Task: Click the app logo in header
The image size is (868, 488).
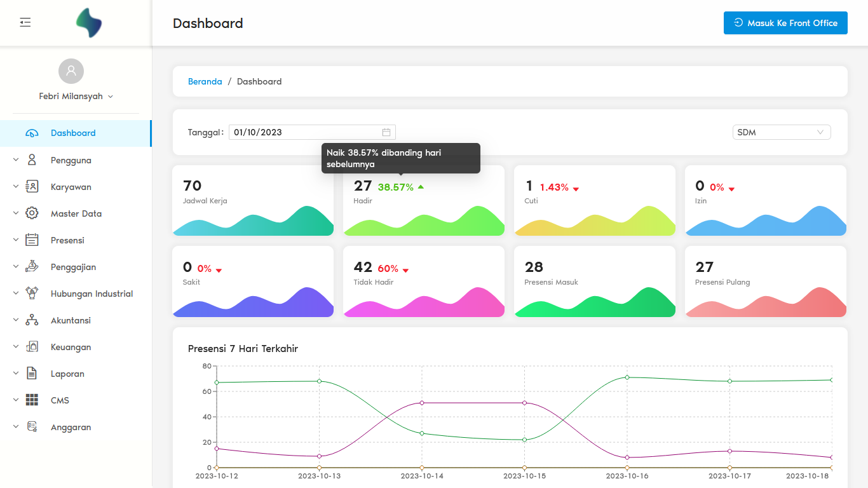Action: tap(89, 23)
